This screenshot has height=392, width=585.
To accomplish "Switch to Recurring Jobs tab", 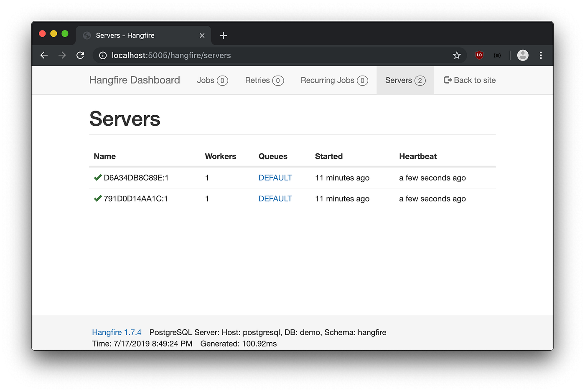I will (x=334, y=80).
